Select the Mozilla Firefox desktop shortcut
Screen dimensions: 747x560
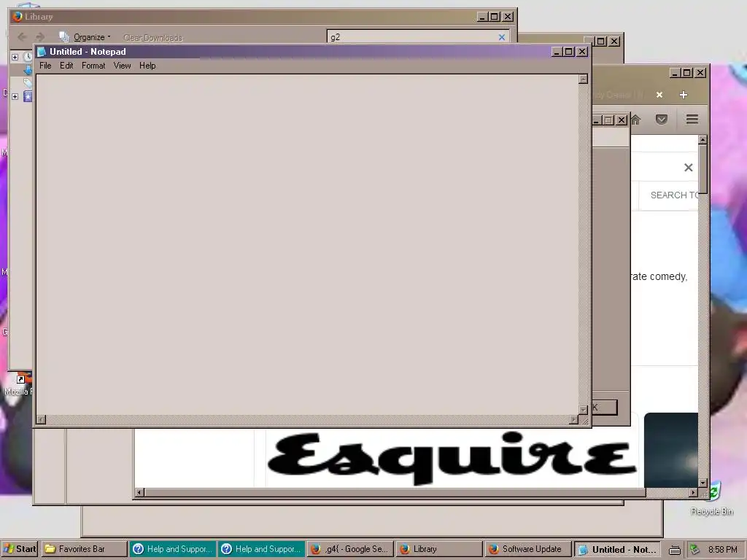tap(19, 384)
